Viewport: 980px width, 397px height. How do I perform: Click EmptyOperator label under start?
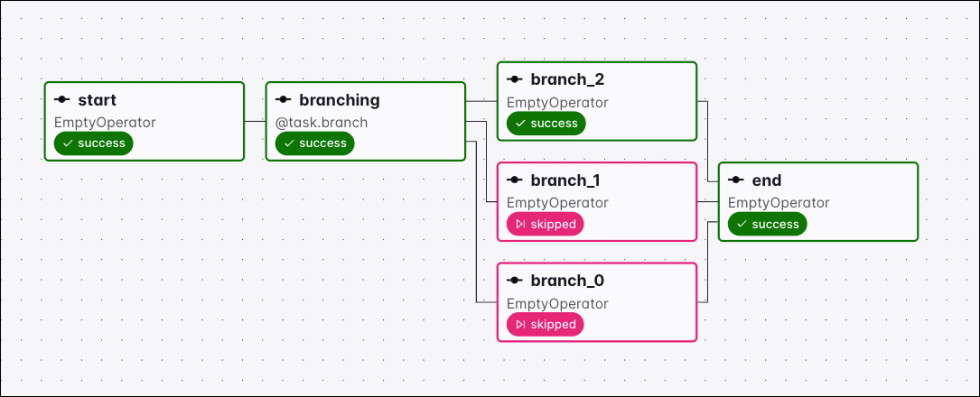pyautogui.click(x=105, y=123)
